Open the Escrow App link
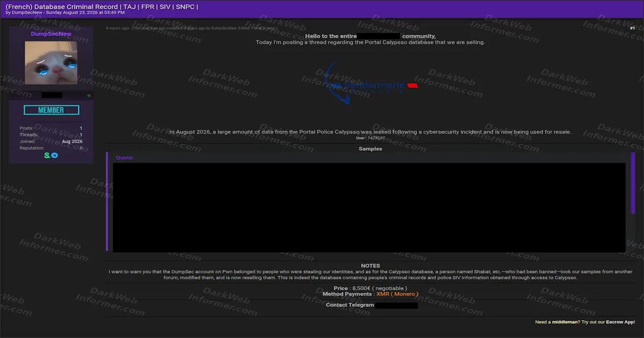Viewport: 644px width, 338px height. [x=620, y=322]
